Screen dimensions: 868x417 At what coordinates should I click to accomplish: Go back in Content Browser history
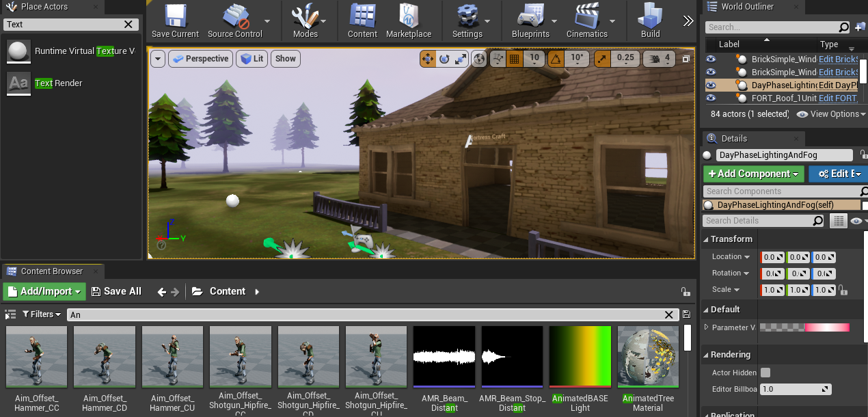tap(161, 292)
